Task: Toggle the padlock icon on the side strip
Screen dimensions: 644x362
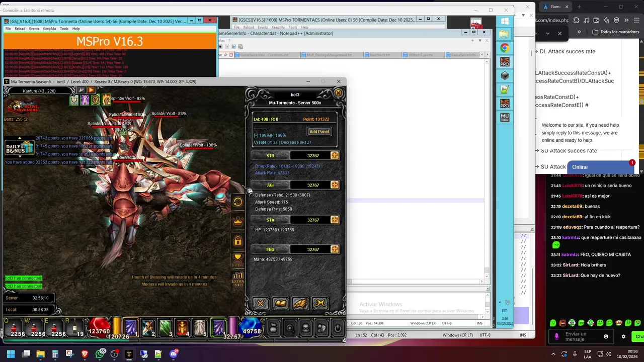Action: (238, 241)
